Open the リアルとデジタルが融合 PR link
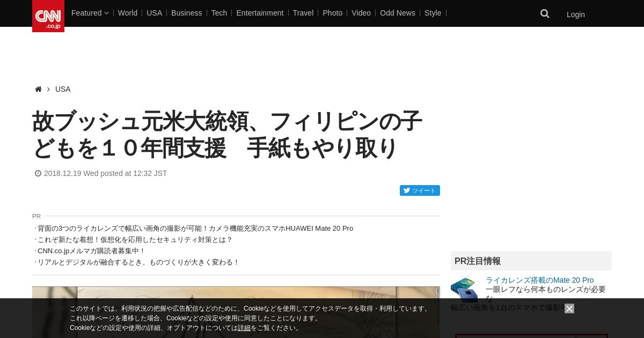Image resolution: width=644 pixels, height=338 pixels. click(138, 262)
